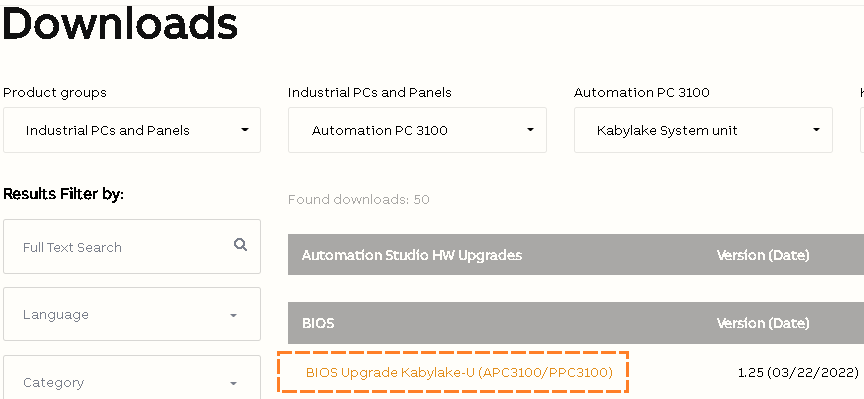
Task: Click the Downloads page heading
Action: point(120,24)
